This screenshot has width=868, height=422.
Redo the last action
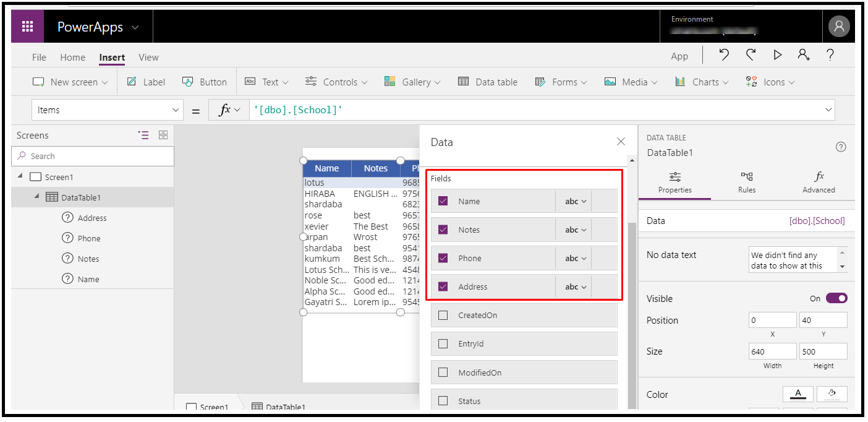(751, 55)
